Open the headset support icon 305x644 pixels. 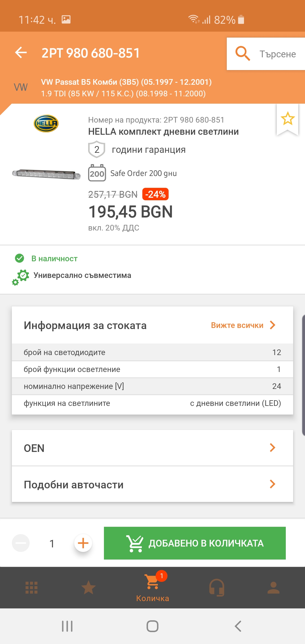coord(217,588)
